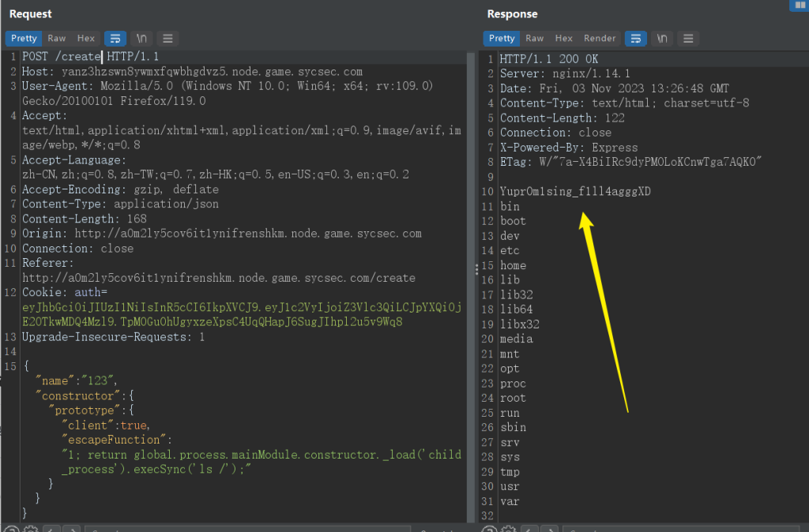This screenshot has width=809, height=532.
Task: Switch the Response view to Pretty
Action: 502,38
